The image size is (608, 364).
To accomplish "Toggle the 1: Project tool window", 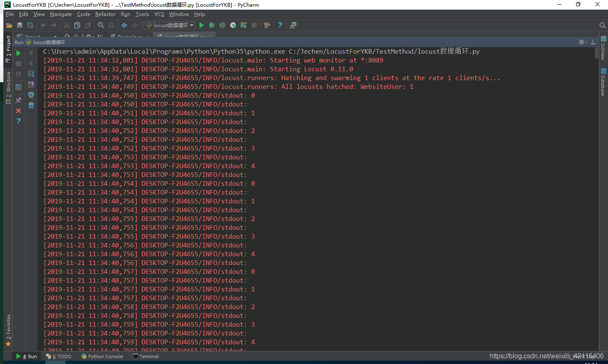I will pos(8,49).
